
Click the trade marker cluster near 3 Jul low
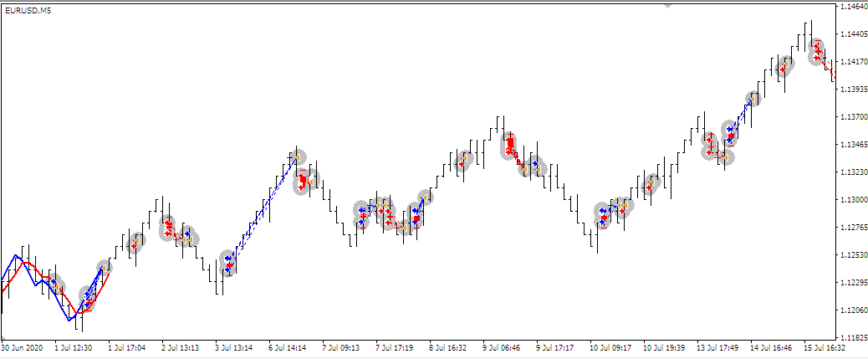pos(227,263)
